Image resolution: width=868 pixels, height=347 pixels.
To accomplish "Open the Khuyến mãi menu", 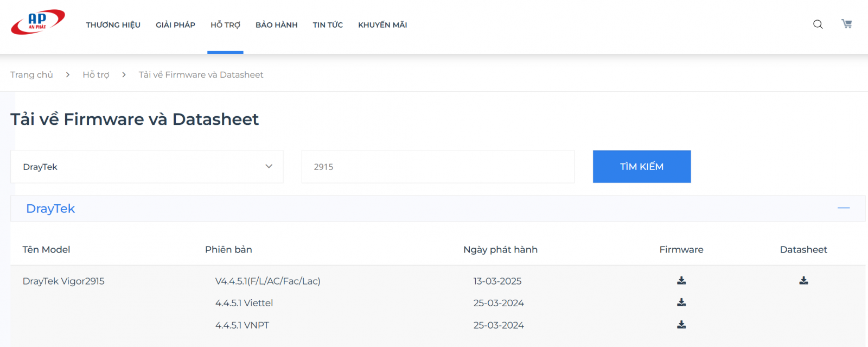I will (382, 25).
